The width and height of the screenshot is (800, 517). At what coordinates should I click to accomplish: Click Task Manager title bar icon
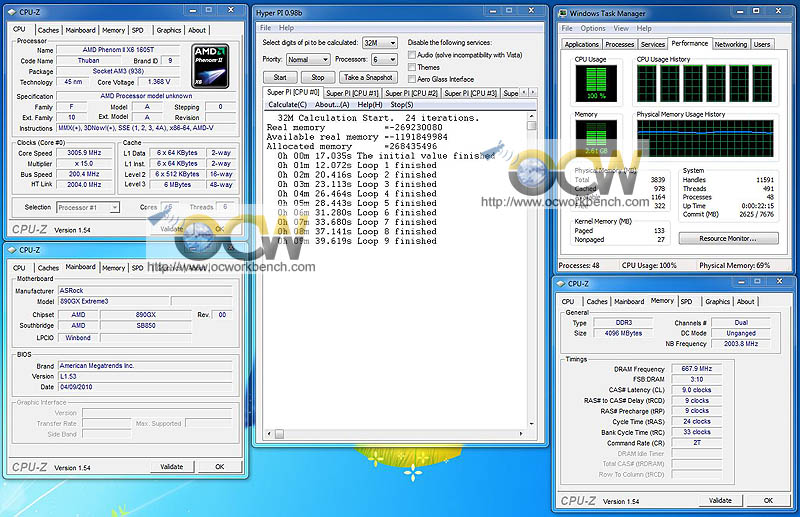[x=563, y=13]
